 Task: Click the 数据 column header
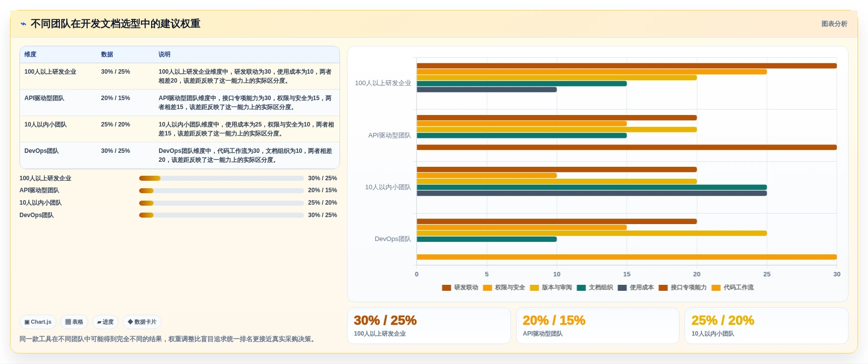click(107, 54)
